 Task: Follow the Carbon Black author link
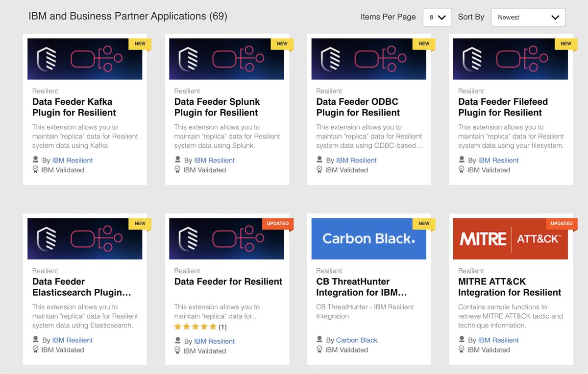[357, 340]
